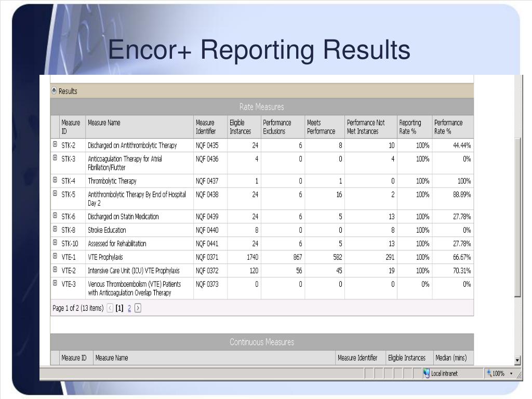This screenshot has height=399, width=532.
Task: Select 'Assessed for Rehabilitation' measure name
Action: [117, 244]
